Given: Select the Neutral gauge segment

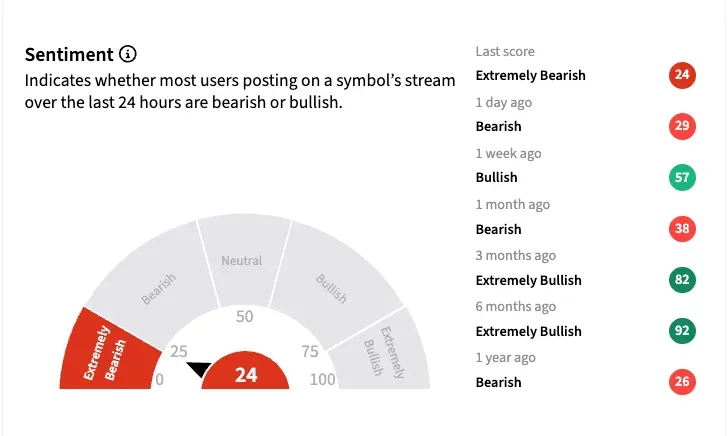Looking at the screenshot, I should (241, 258).
